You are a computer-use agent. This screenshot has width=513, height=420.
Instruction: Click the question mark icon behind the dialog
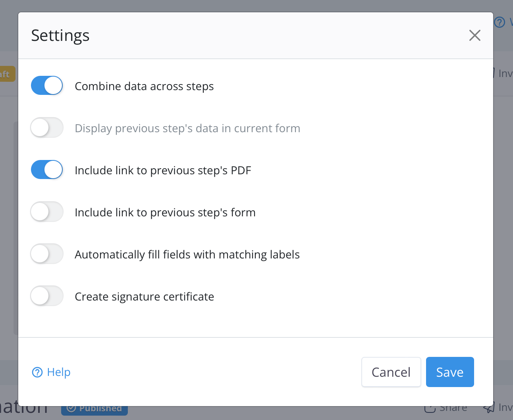coord(499,22)
